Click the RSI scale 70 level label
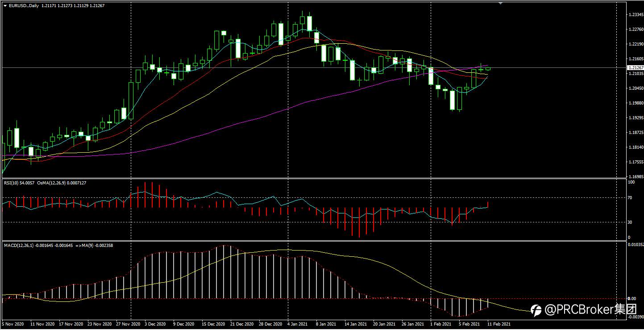Screen dimensions: 644x330 [x=631, y=197]
